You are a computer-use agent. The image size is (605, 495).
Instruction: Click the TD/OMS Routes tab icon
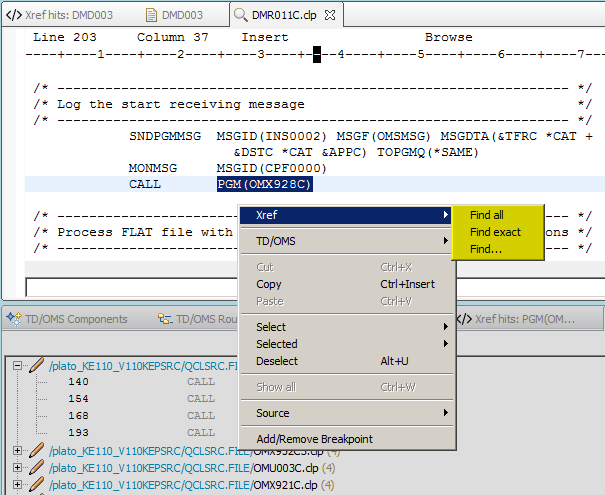164,319
